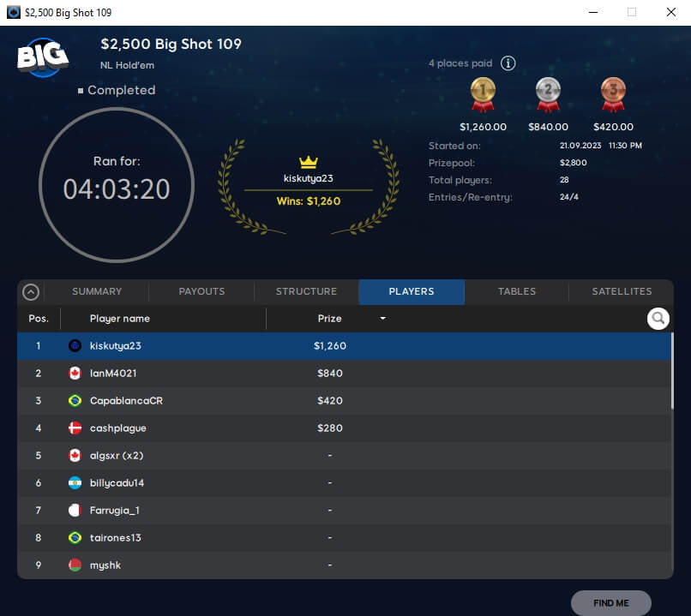Open the TABLES tab
This screenshot has width=691, height=616.
pos(516,291)
